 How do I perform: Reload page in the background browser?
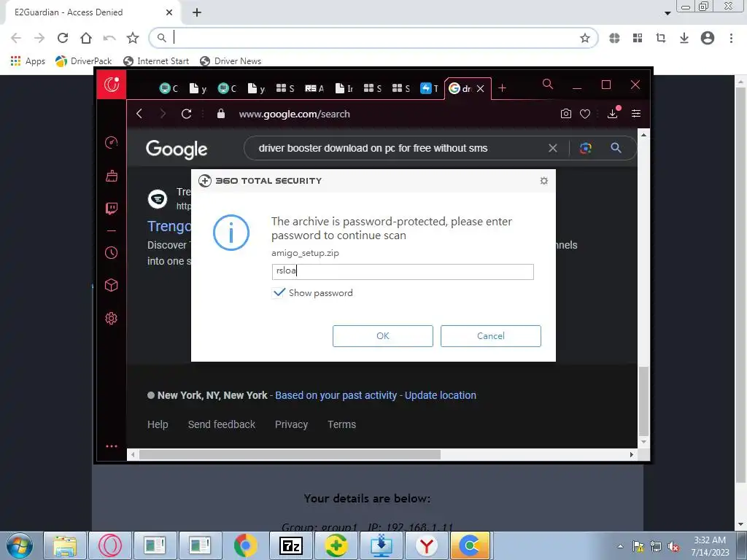coord(63,38)
